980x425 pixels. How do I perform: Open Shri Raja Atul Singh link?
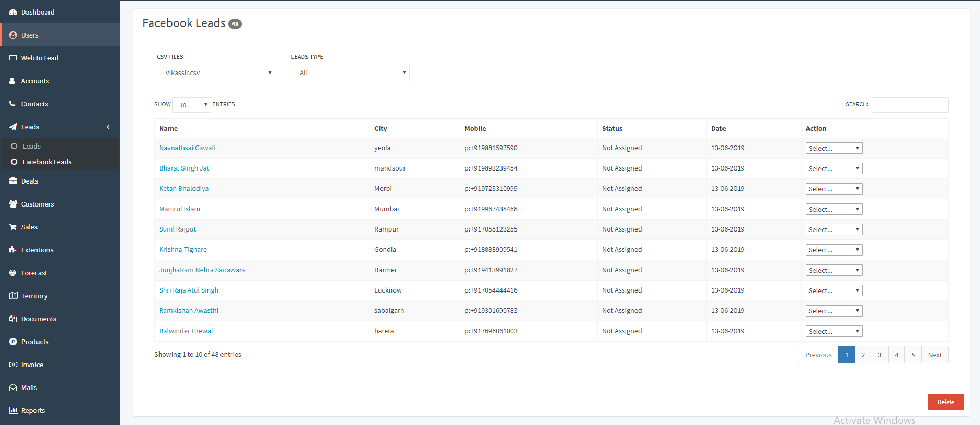point(189,290)
